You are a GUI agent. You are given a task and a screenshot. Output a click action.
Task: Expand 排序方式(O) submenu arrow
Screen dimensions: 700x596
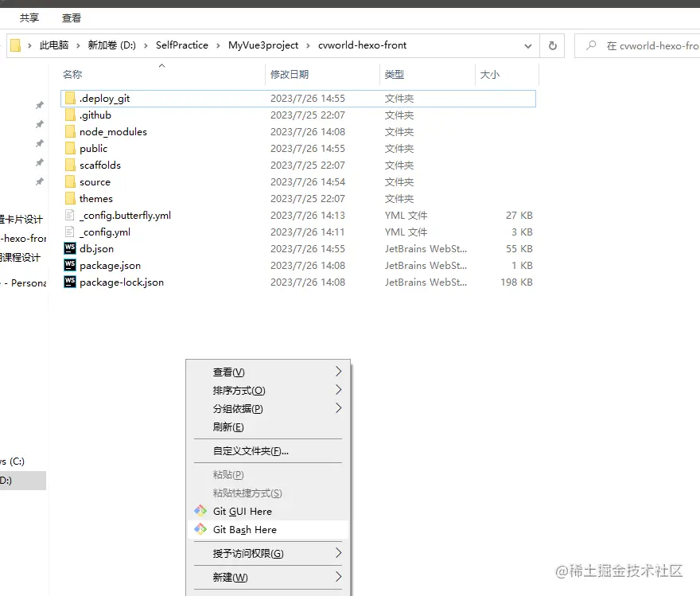338,390
